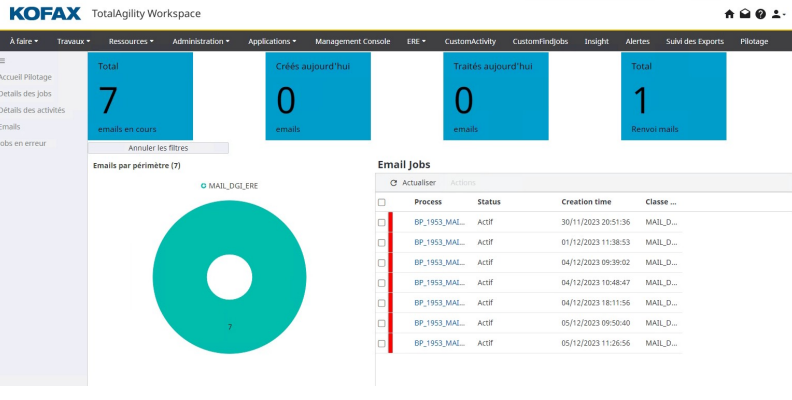Click the KOFAX logo
The image size is (792, 400).
point(45,14)
